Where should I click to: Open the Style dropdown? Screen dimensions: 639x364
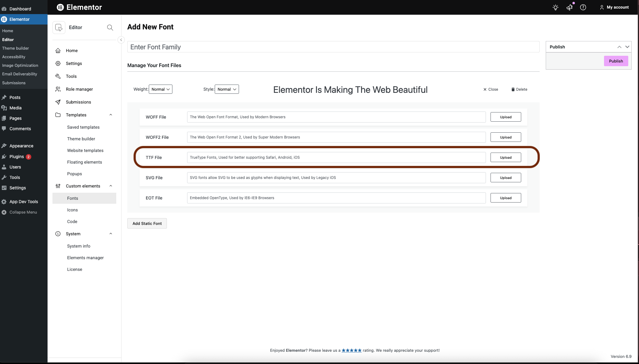[227, 89]
